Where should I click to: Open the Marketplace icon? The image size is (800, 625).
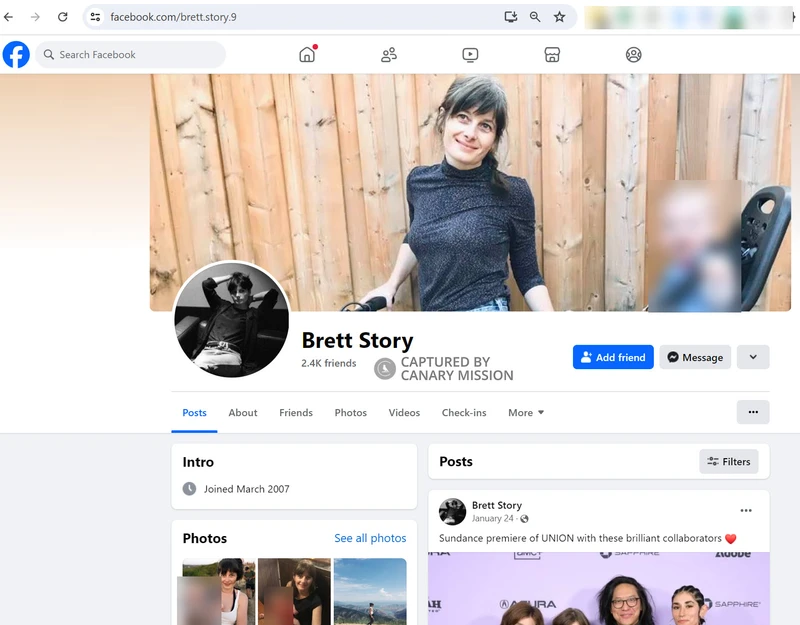[x=552, y=55]
